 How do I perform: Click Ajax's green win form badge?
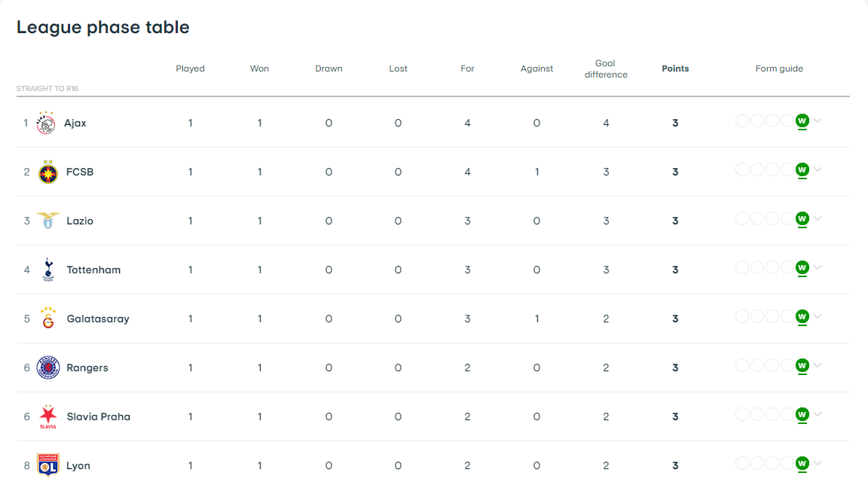point(802,120)
